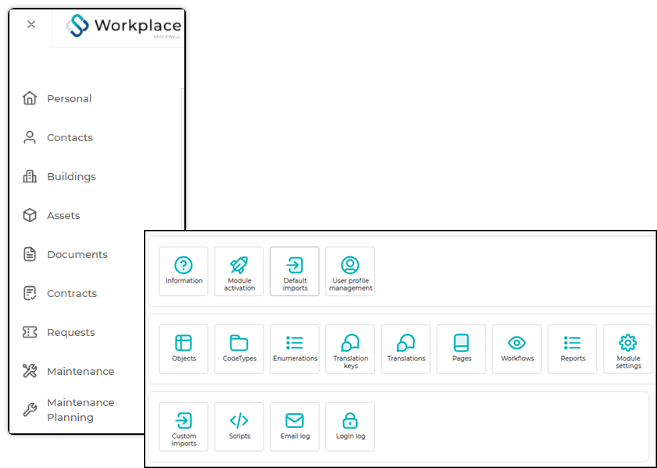Go to Maintenance in the sidebar
This screenshot has height=468, width=657.
coord(80,371)
